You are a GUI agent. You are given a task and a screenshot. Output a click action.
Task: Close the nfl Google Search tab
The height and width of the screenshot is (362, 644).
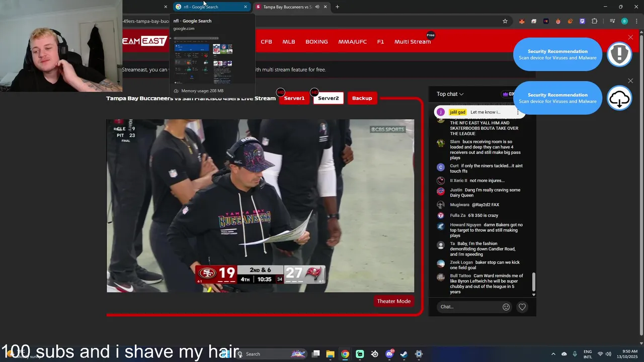click(246, 7)
